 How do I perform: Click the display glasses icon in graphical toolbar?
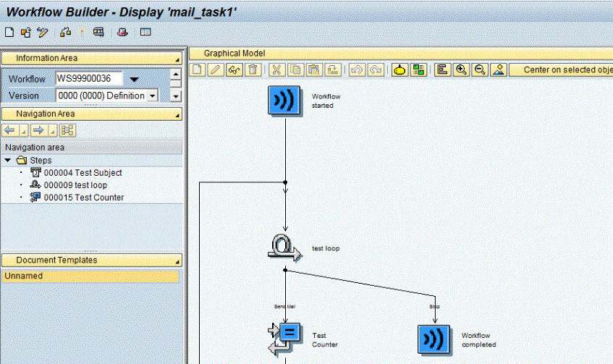[234, 69]
